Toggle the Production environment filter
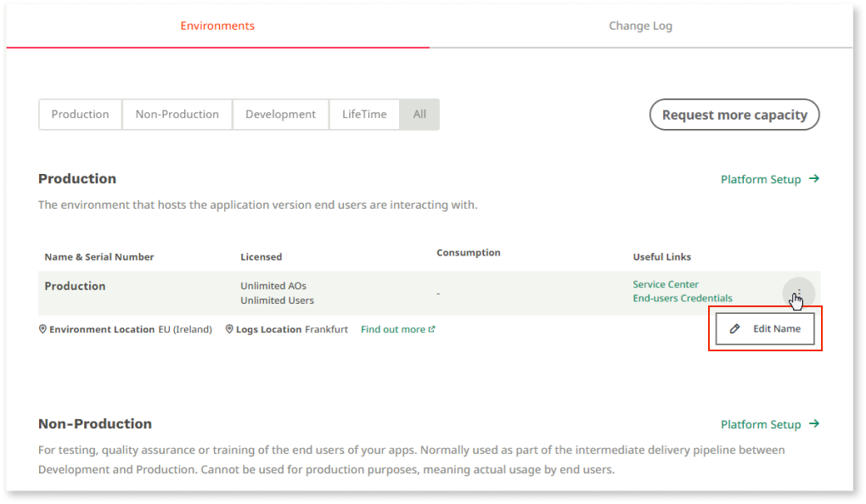This screenshot has width=866, height=504. (80, 114)
